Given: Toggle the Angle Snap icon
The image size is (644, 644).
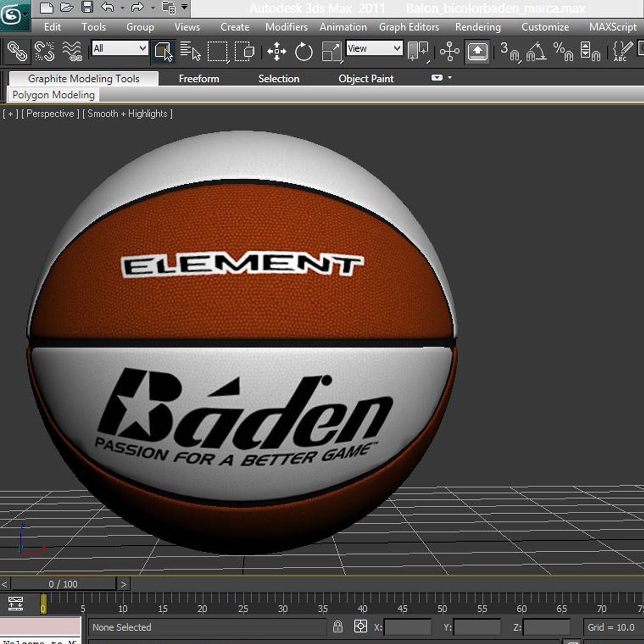Looking at the screenshot, I should coord(537,52).
